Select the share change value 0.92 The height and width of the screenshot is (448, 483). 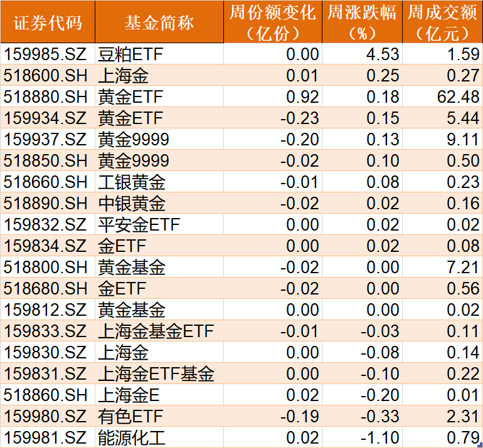302,96
